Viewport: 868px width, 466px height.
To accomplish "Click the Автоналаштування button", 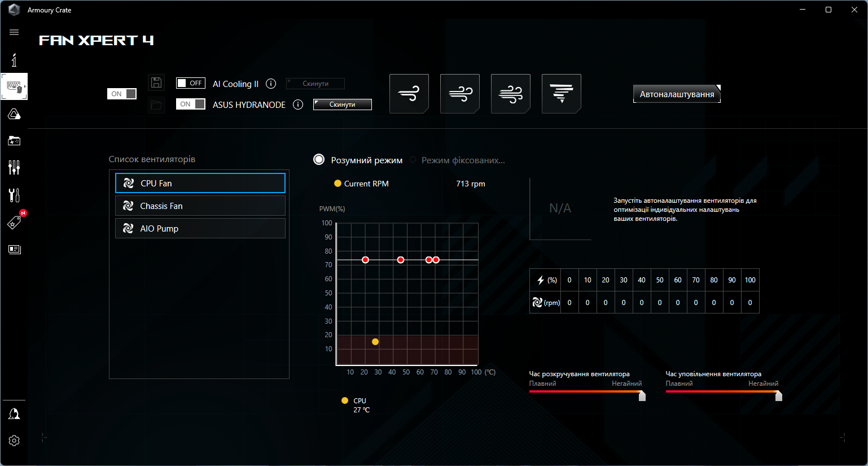I will pyautogui.click(x=677, y=94).
